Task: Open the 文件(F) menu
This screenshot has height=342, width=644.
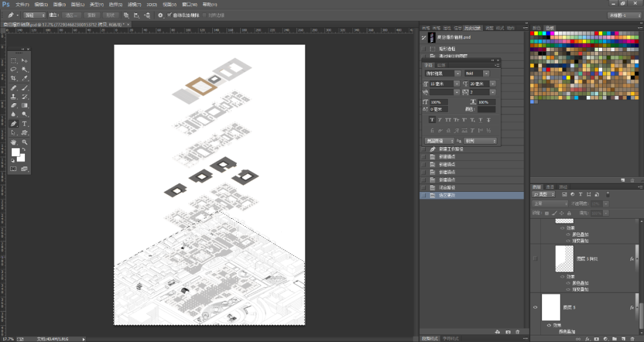Action: 22,5
